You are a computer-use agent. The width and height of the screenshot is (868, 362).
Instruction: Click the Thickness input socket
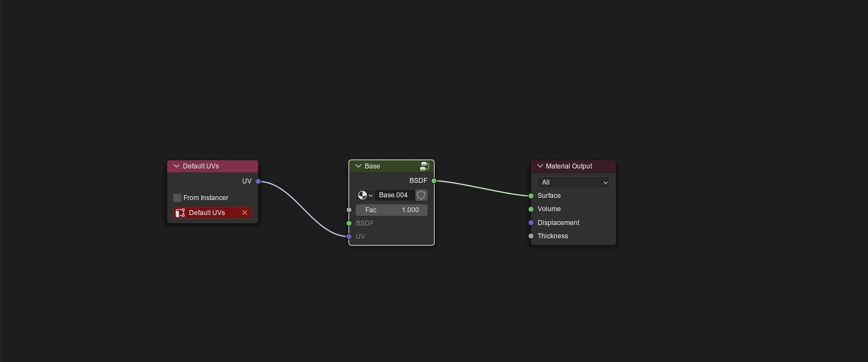click(531, 236)
